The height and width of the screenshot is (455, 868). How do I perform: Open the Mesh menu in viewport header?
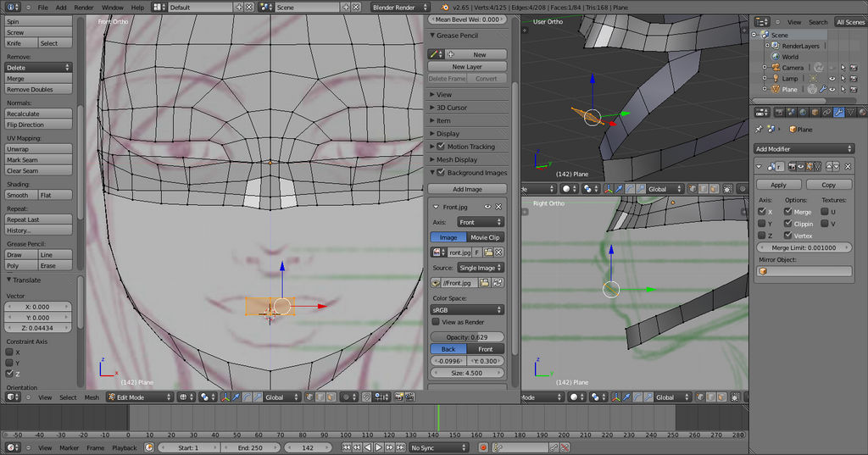tap(92, 397)
